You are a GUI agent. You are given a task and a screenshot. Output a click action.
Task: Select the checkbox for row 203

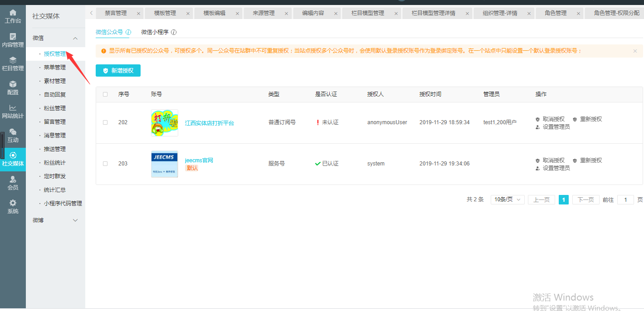(x=105, y=164)
